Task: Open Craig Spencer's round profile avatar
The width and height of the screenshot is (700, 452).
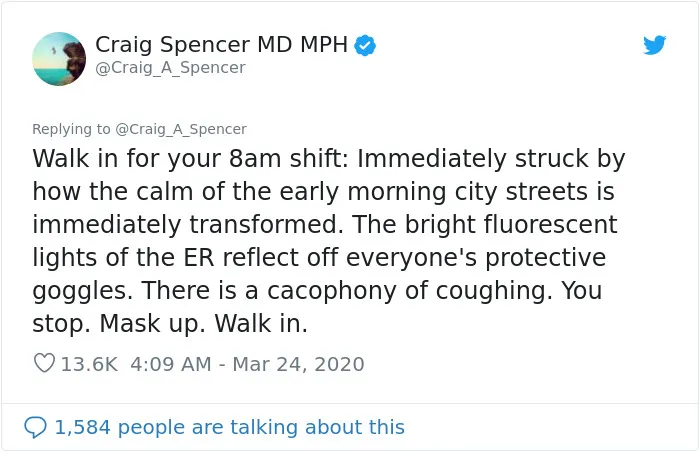Action: 59,59
